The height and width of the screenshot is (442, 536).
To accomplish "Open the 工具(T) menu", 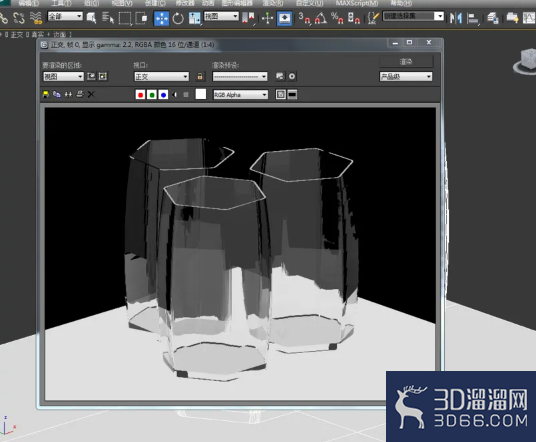I will [61, 3].
